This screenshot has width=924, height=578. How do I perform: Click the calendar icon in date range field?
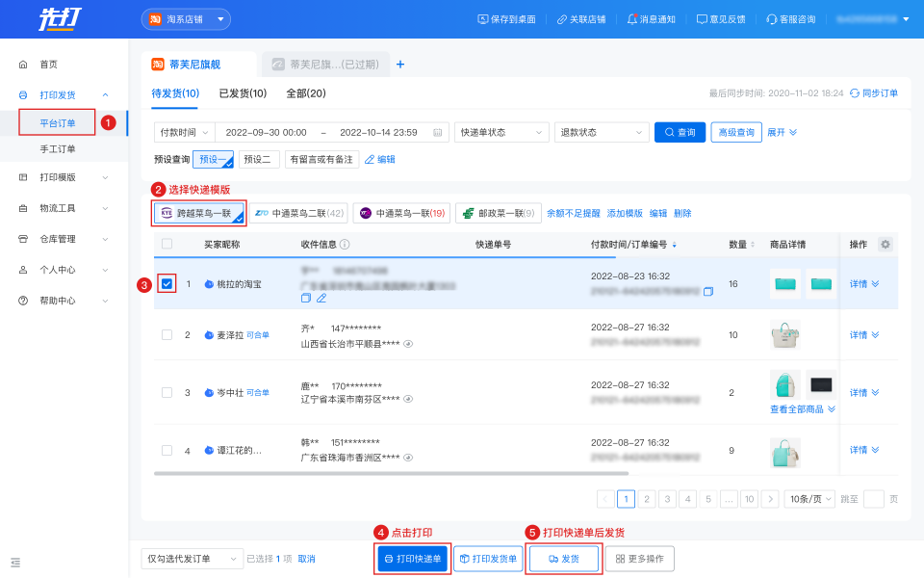(439, 132)
